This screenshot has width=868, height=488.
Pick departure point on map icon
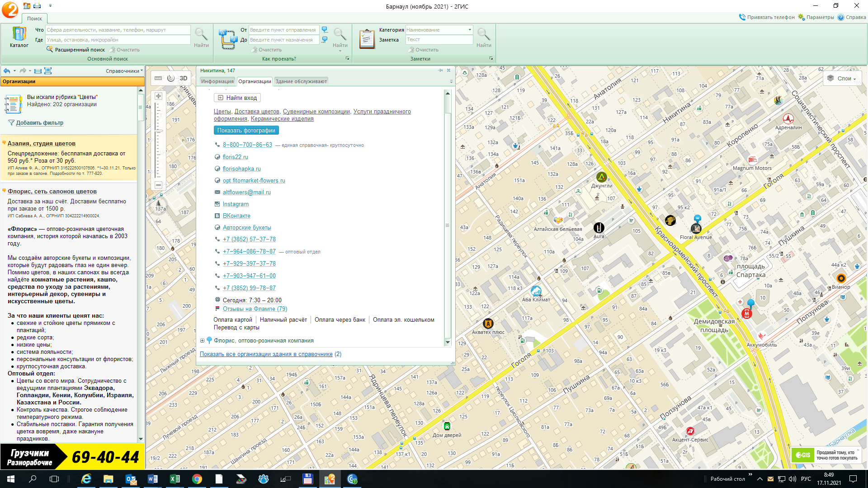(325, 30)
